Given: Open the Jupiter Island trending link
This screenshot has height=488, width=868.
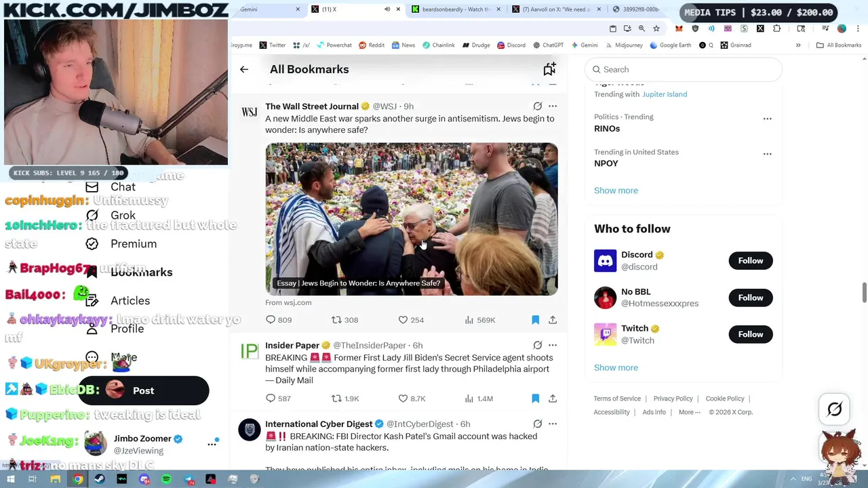Looking at the screenshot, I should click(665, 94).
